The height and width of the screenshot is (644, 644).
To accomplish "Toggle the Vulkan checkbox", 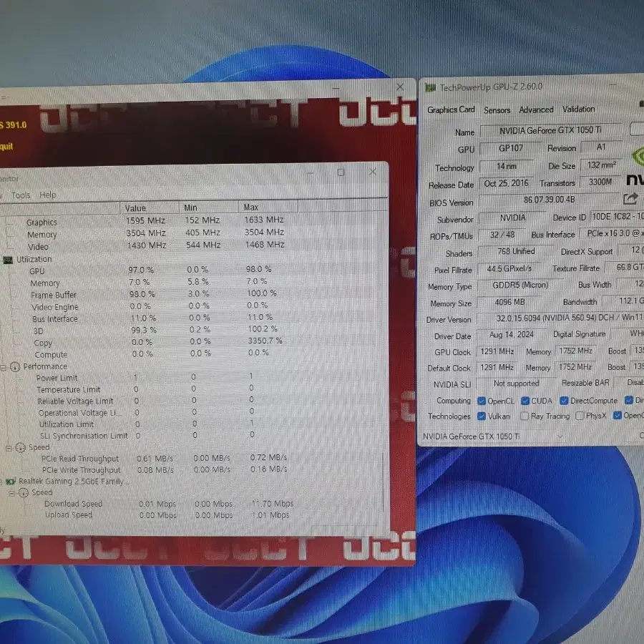I will click(x=482, y=416).
